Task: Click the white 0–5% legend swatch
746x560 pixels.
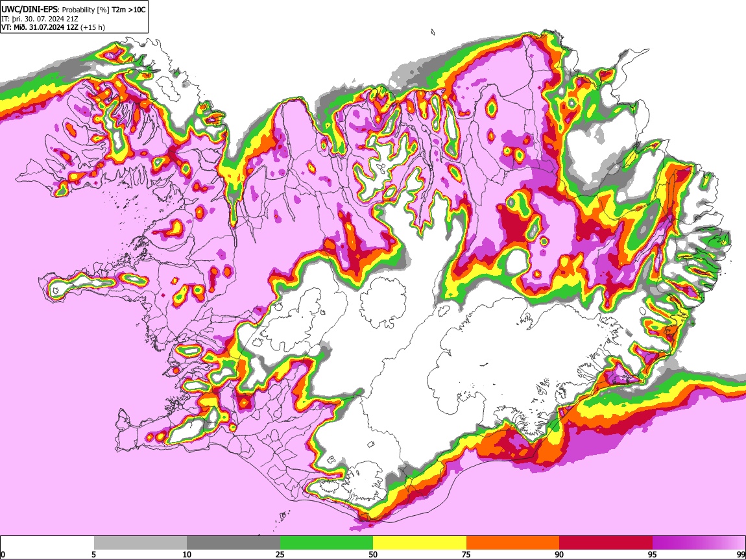Action: [47, 543]
